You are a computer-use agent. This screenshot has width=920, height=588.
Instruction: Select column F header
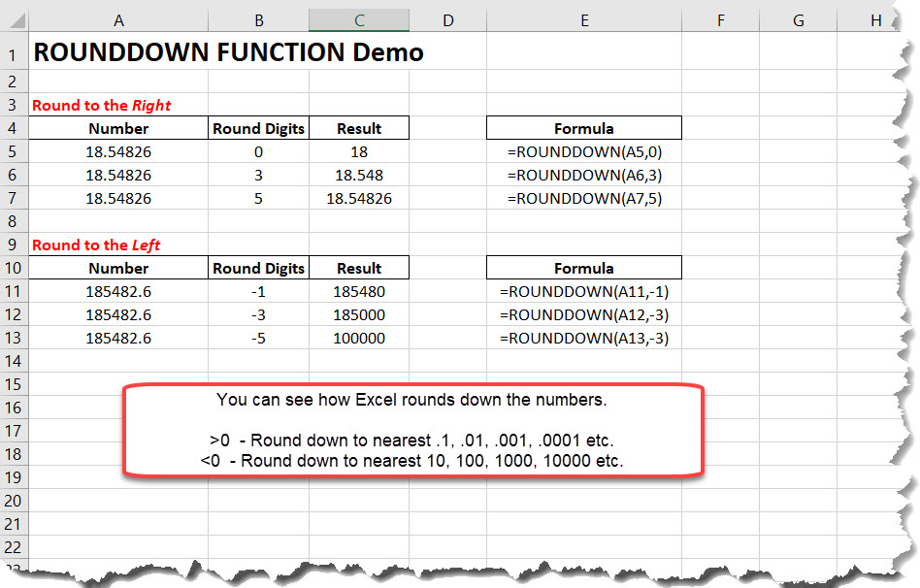point(720,20)
